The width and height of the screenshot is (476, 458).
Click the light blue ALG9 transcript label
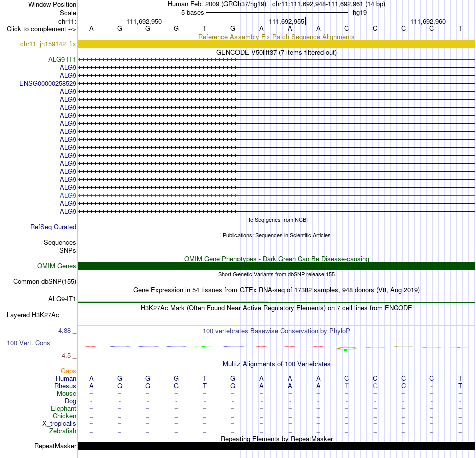tap(68, 196)
